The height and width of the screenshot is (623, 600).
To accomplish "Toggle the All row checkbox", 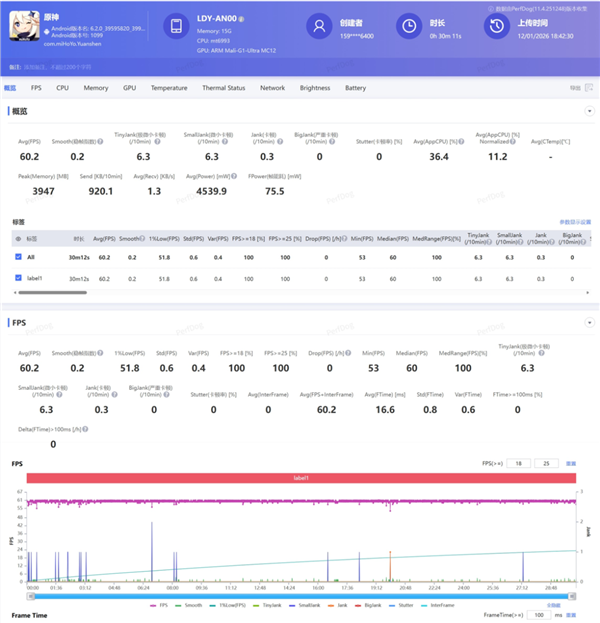I will [x=18, y=257].
